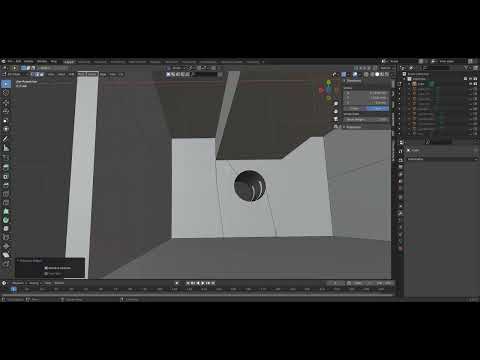The height and width of the screenshot is (360, 480).
Task: Select the Transform tool in toolbar
Action: (6, 129)
